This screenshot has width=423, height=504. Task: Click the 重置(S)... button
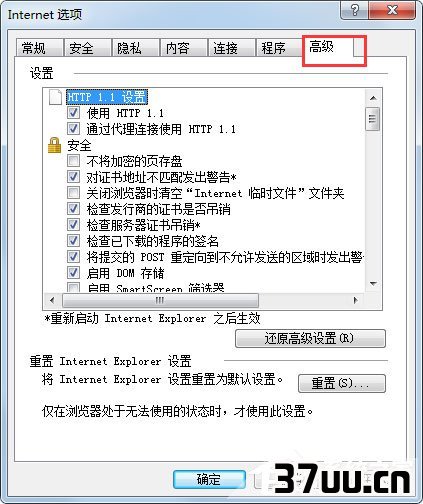[x=342, y=383]
